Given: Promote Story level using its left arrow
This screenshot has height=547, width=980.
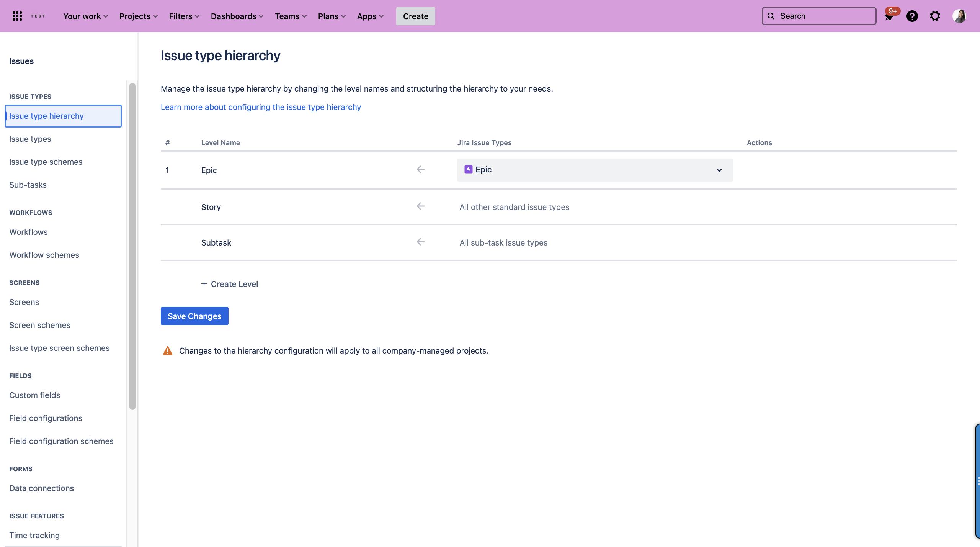Looking at the screenshot, I should (x=420, y=206).
